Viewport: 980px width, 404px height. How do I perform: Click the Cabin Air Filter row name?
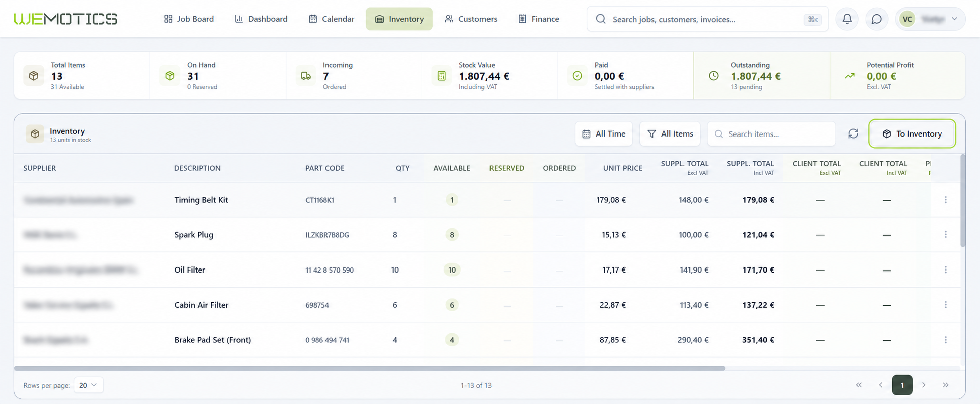201,305
